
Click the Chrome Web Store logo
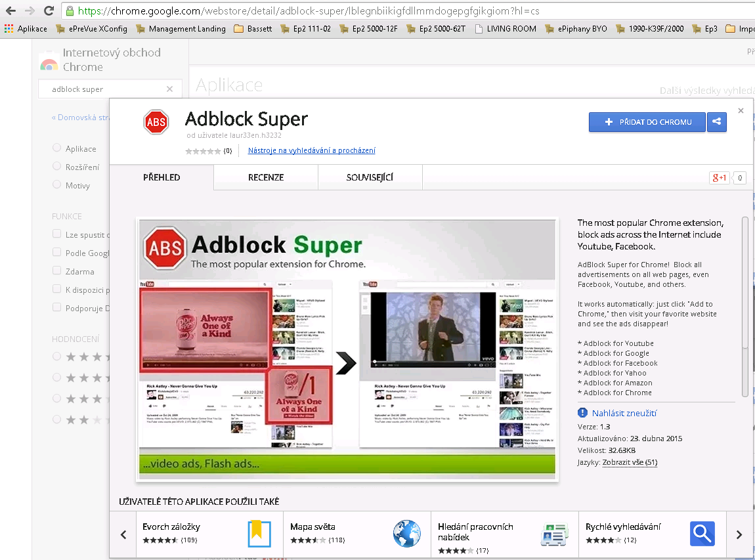49,61
